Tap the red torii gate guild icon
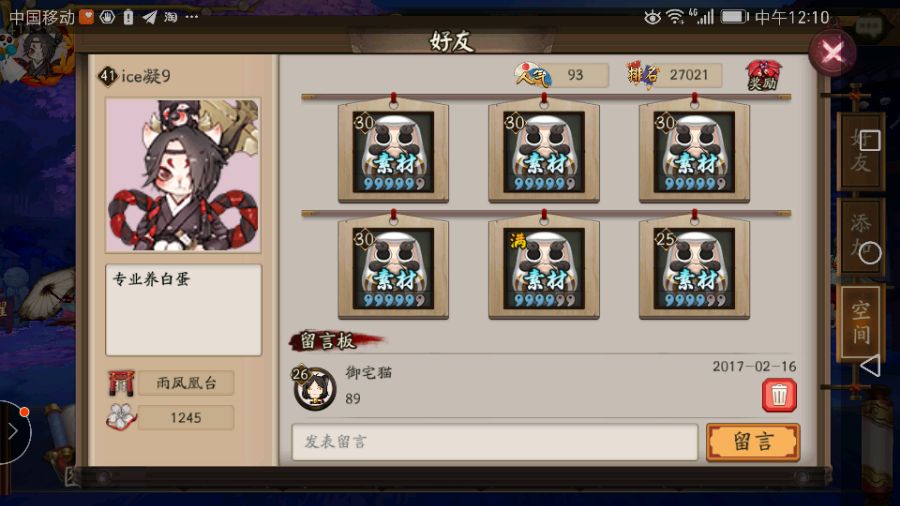This screenshot has width=900, height=506. point(121,383)
